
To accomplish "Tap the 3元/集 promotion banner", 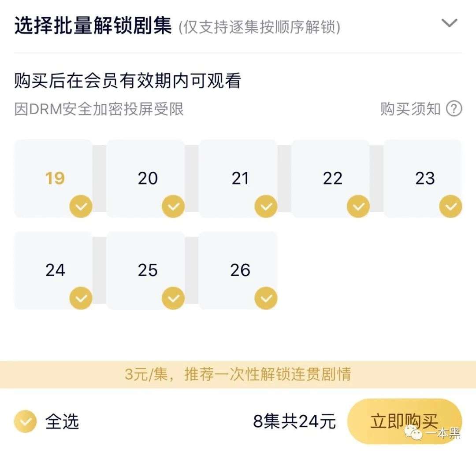I will click(238, 374).
